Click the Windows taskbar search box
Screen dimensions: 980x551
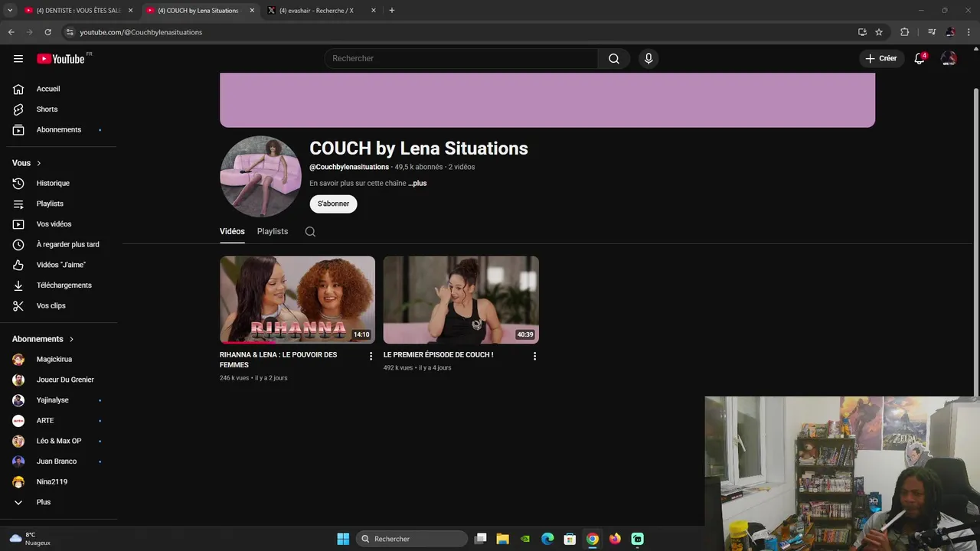tap(413, 539)
